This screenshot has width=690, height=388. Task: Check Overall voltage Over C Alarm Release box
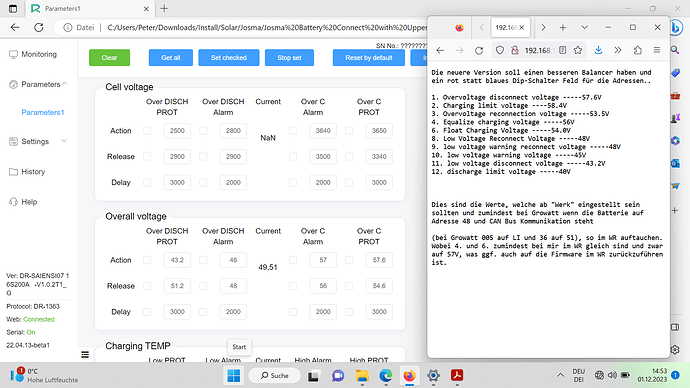pyautogui.click(x=293, y=286)
